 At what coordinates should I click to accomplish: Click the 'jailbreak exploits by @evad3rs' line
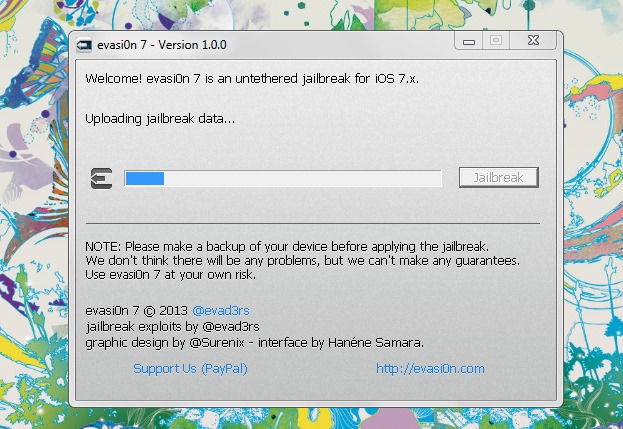click(x=172, y=327)
